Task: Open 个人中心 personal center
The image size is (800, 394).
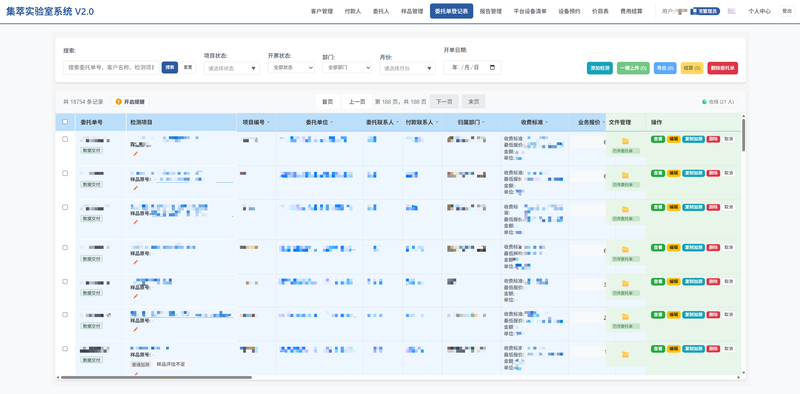Action: coord(759,11)
